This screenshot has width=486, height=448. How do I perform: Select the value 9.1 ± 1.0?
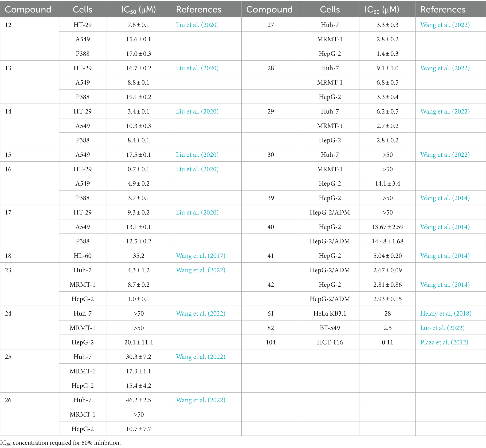click(x=388, y=68)
